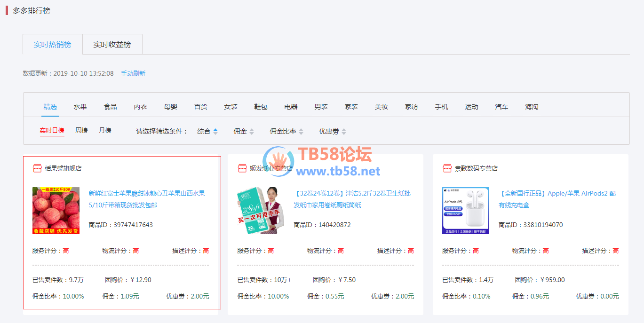Click the group price ¥959.00

coord(553,280)
